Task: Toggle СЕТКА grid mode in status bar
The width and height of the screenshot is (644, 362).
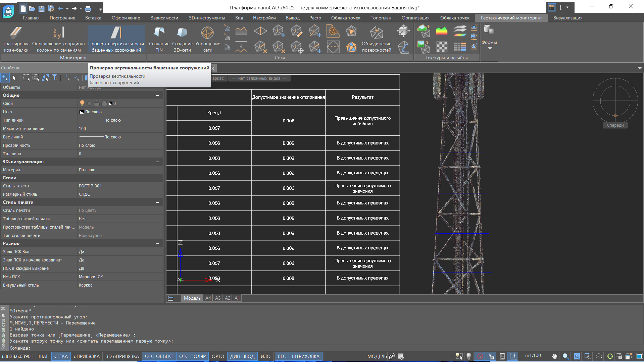Action: [x=61, y=356]
